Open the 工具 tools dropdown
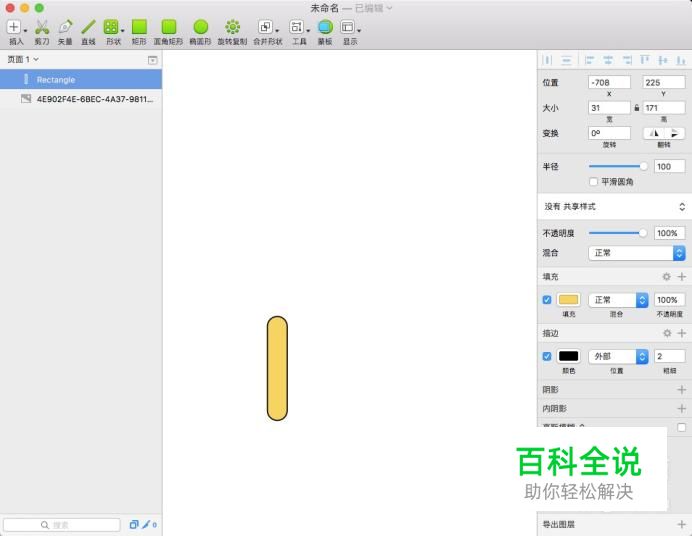 [x=299, y=32]
